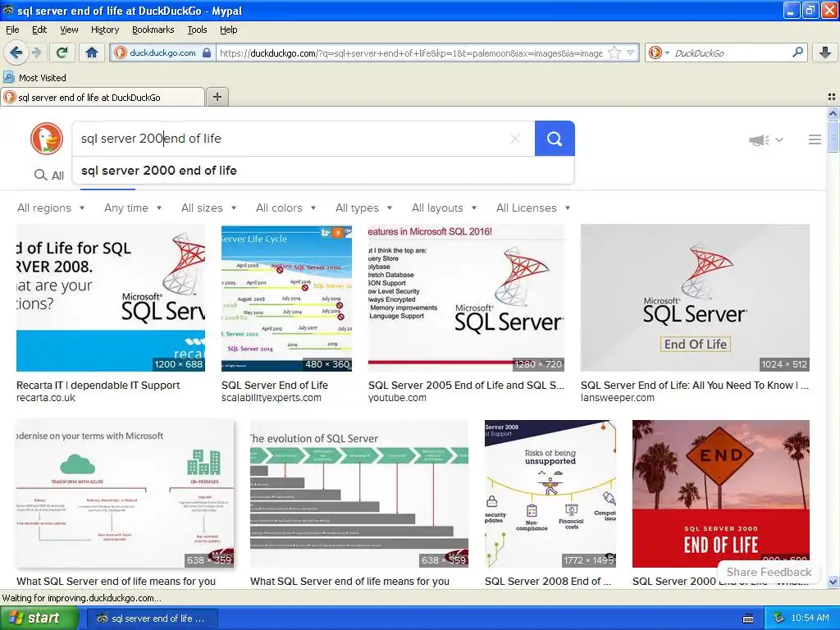
Task: Open the Microsoft SQL 2016 features image
Action: [466, 298]
